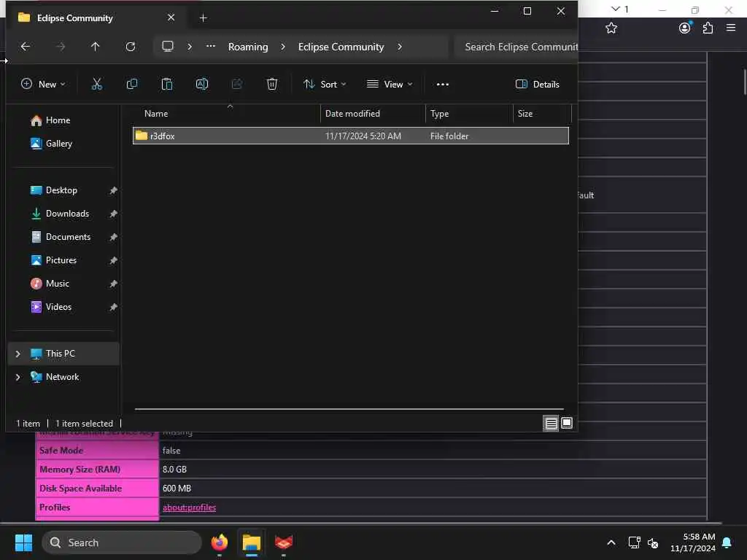Go forward with the right arrow

(x=61, y=47)
